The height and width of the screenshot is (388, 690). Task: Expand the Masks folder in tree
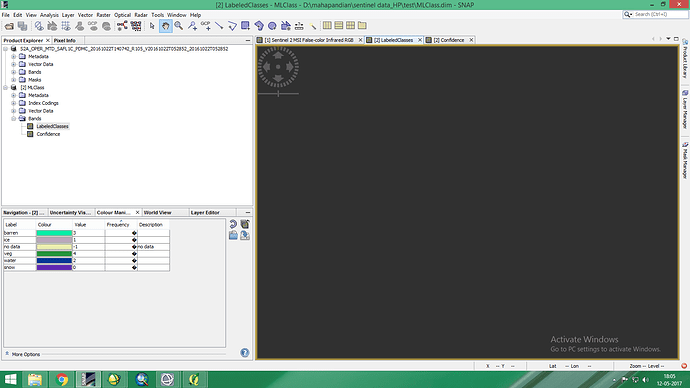click(14, 80)
